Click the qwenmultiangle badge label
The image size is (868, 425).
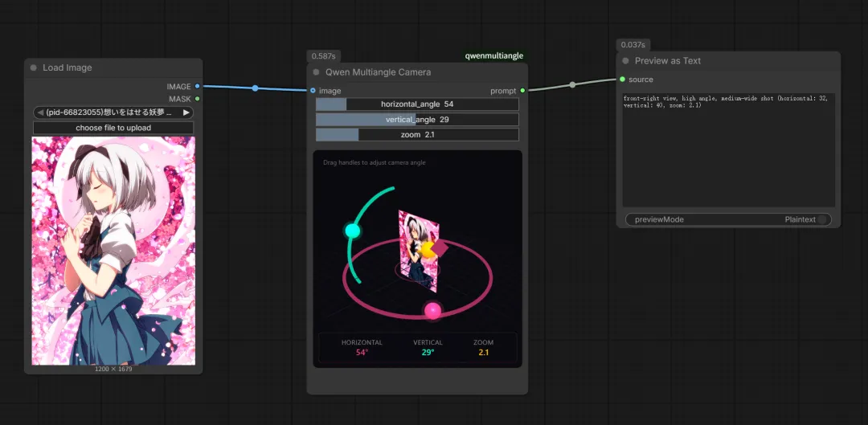click(493, 56)
